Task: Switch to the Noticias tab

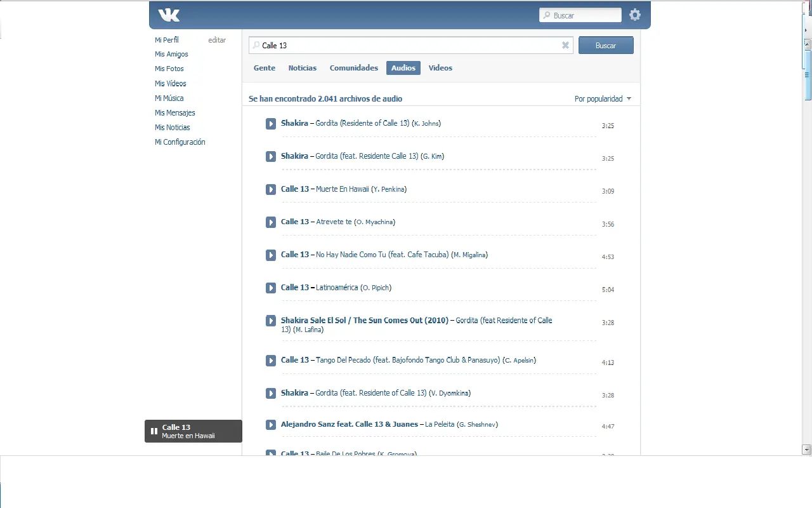Action: pos(303,68)
